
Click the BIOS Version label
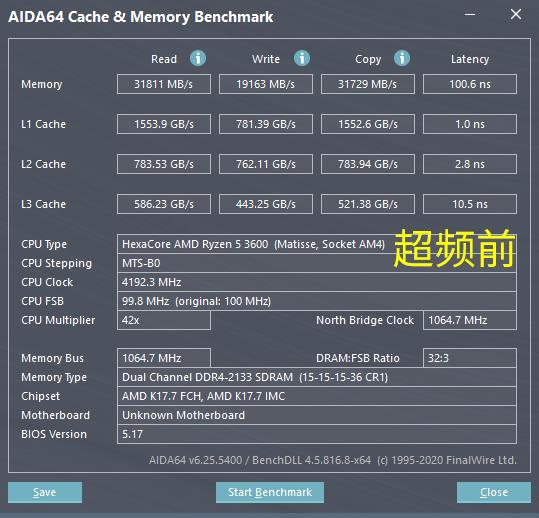coord(54,434)
